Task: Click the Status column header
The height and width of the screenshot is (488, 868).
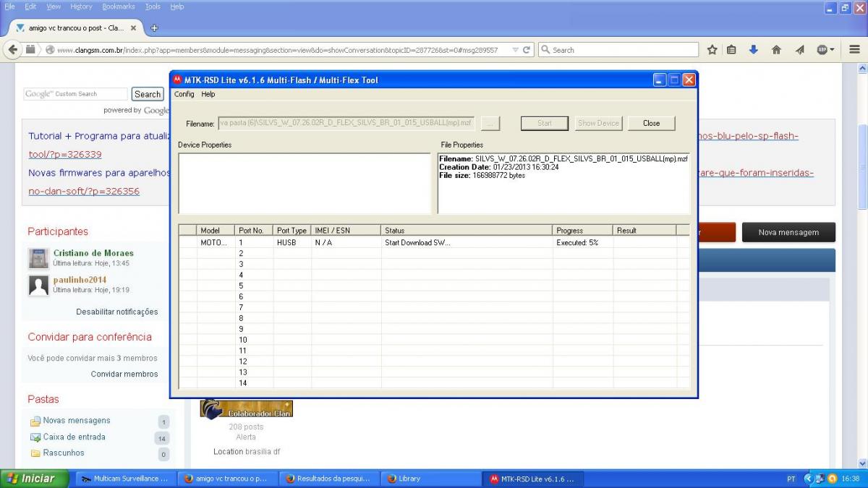Action: click(x=467, y=230)
